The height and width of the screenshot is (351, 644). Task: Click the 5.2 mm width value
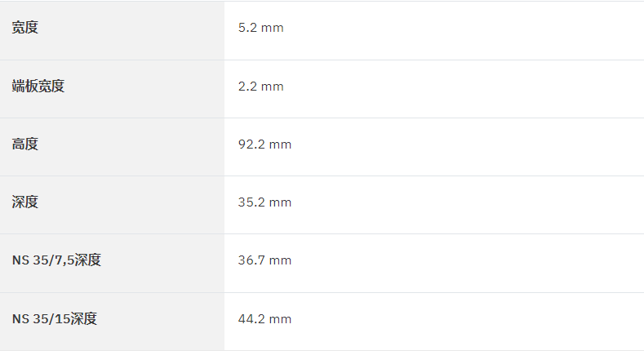261,28
